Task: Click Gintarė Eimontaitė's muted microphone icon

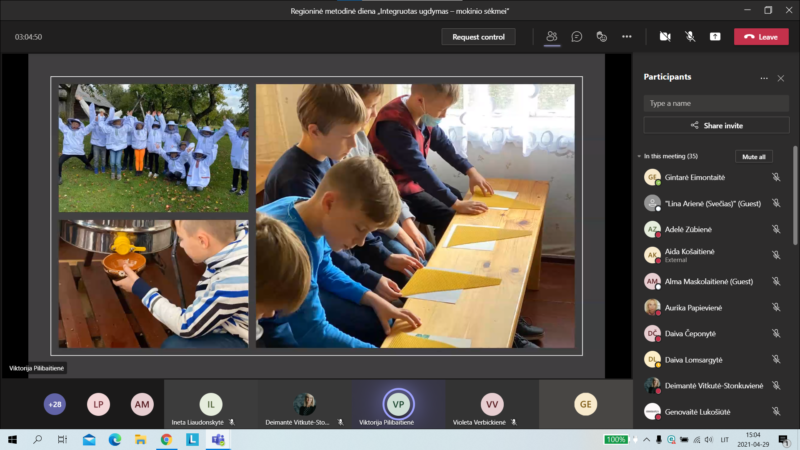Action: click(x=775, y=177)
